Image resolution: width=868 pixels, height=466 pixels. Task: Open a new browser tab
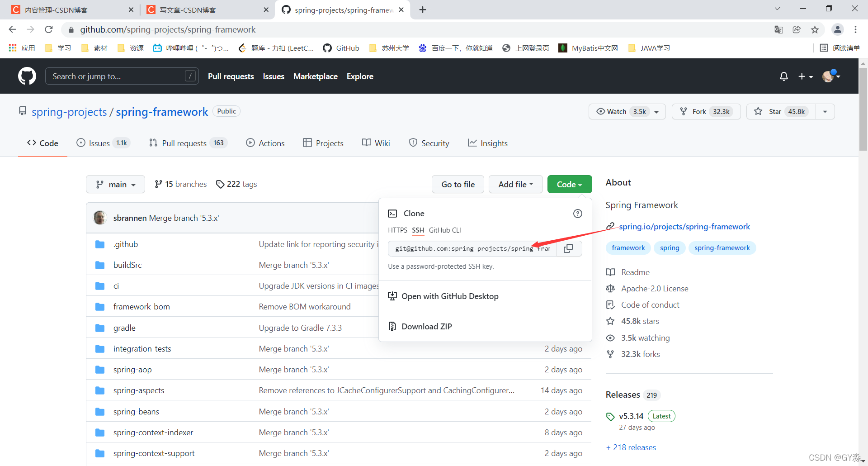point(423,10)
